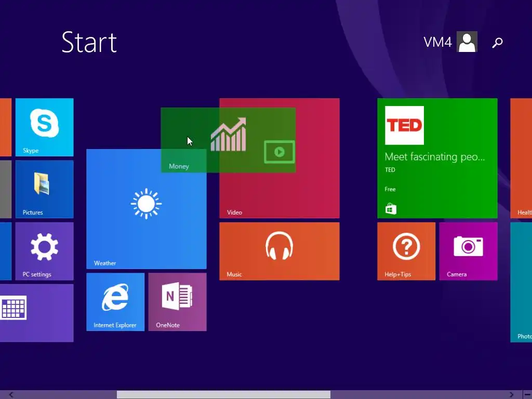Screen dimensions: 532x399
Task: Click the VM4 user account picture
Action: click(x=467, y=42)
